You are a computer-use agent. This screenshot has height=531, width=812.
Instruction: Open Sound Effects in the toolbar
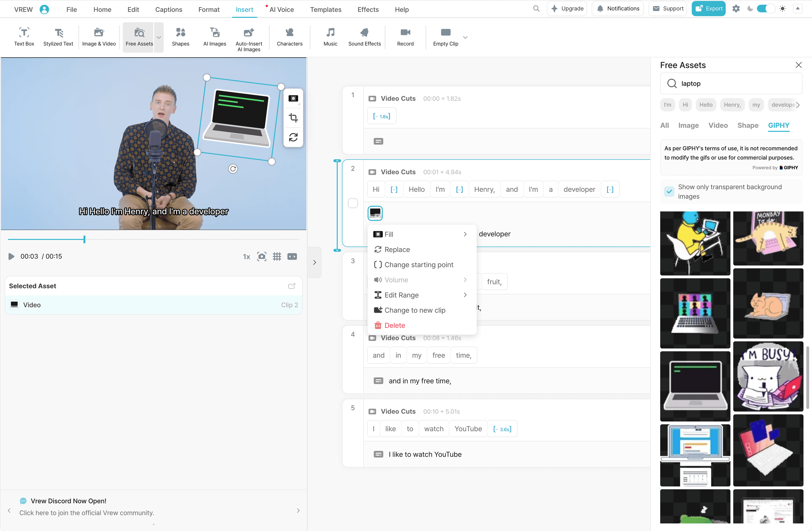[364, 37]
